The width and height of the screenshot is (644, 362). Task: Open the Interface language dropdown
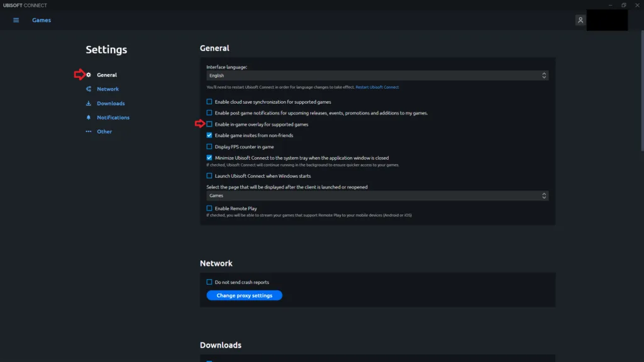(x=377, y=75)
